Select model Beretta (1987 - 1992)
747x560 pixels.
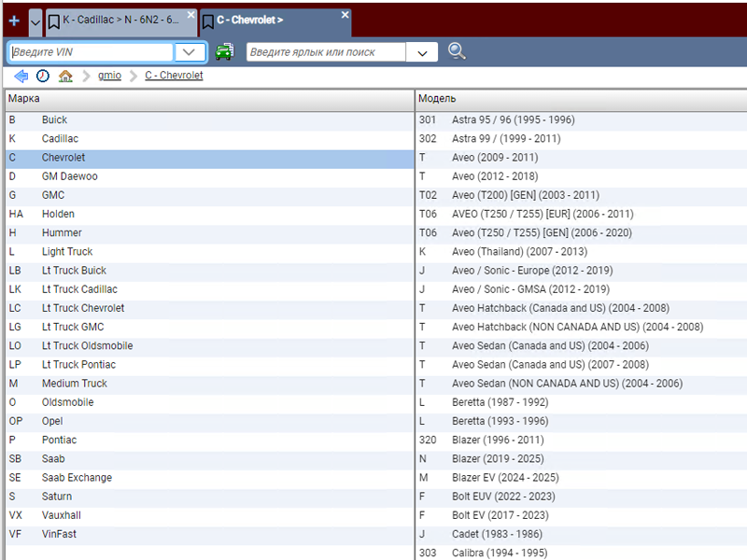click(x=581, y=402)
